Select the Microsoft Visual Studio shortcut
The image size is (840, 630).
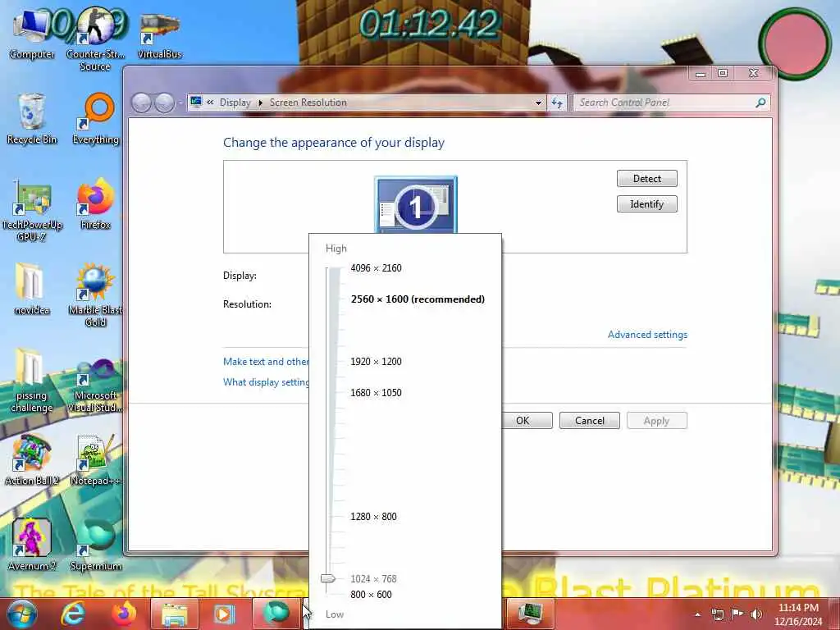pyautogui.click(x=95, y=385)
